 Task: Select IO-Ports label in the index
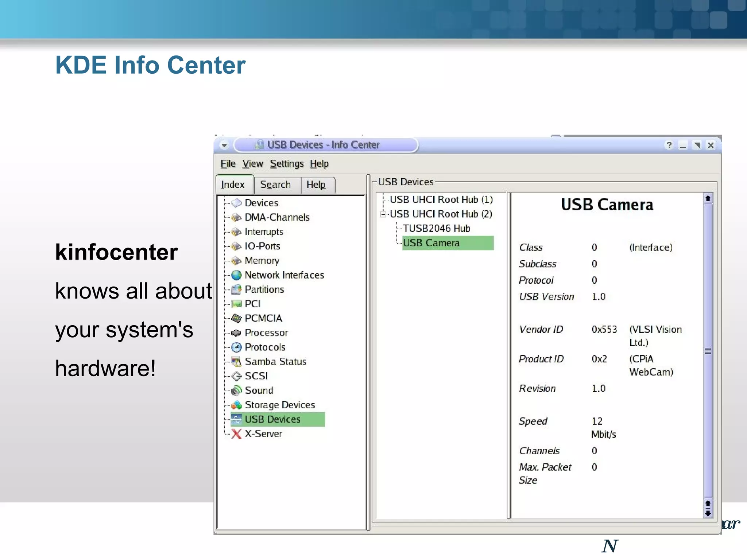click(x=263, y=246)
